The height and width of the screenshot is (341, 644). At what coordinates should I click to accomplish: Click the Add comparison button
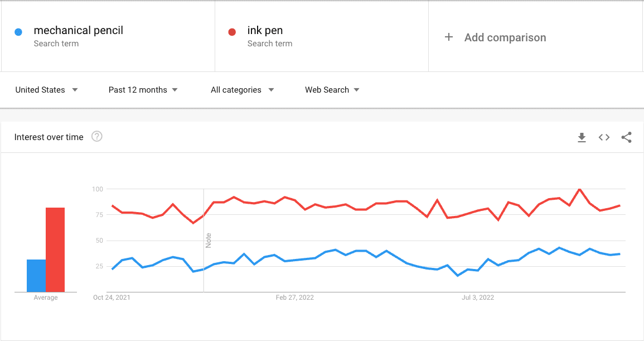[x=505, y=37]
